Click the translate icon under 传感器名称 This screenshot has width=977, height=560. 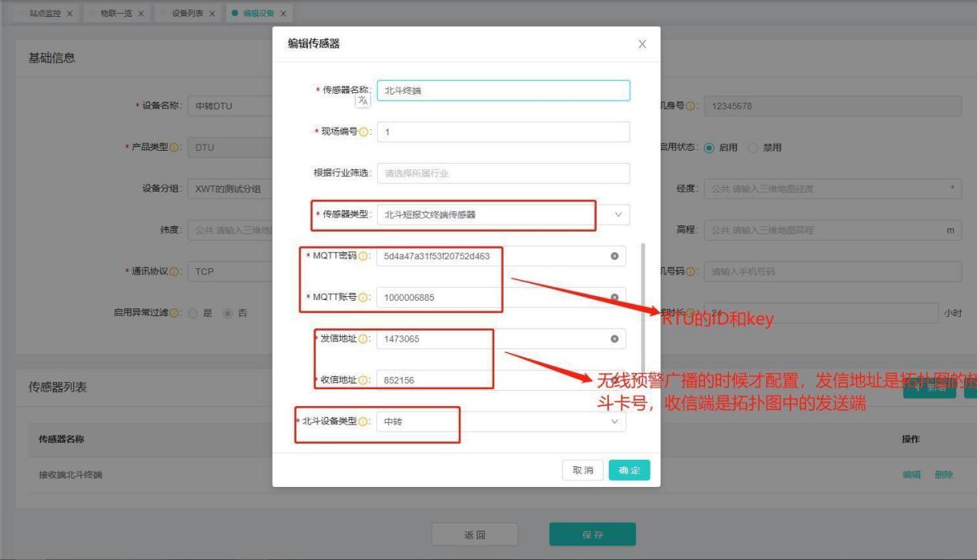(x=362, y=101)
